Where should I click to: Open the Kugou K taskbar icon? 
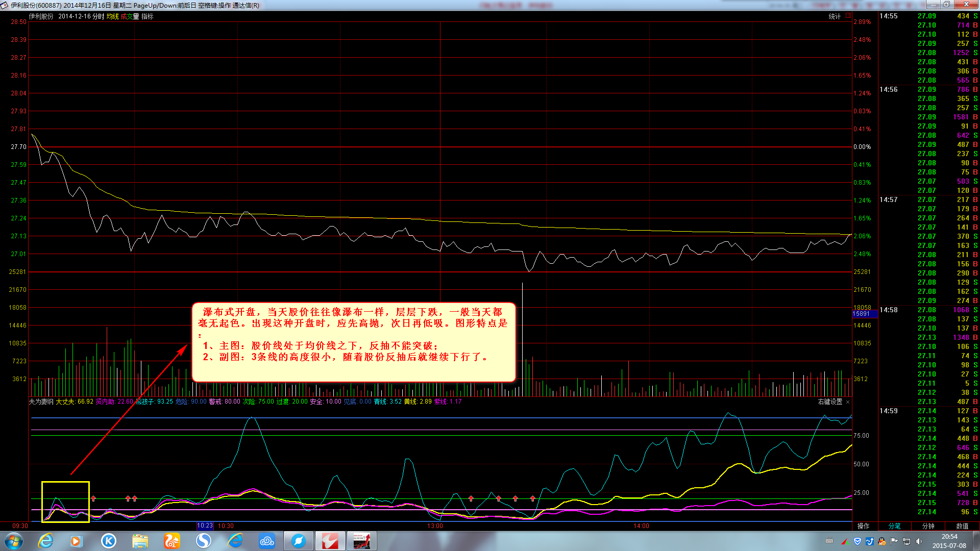[x=109, y=541]
